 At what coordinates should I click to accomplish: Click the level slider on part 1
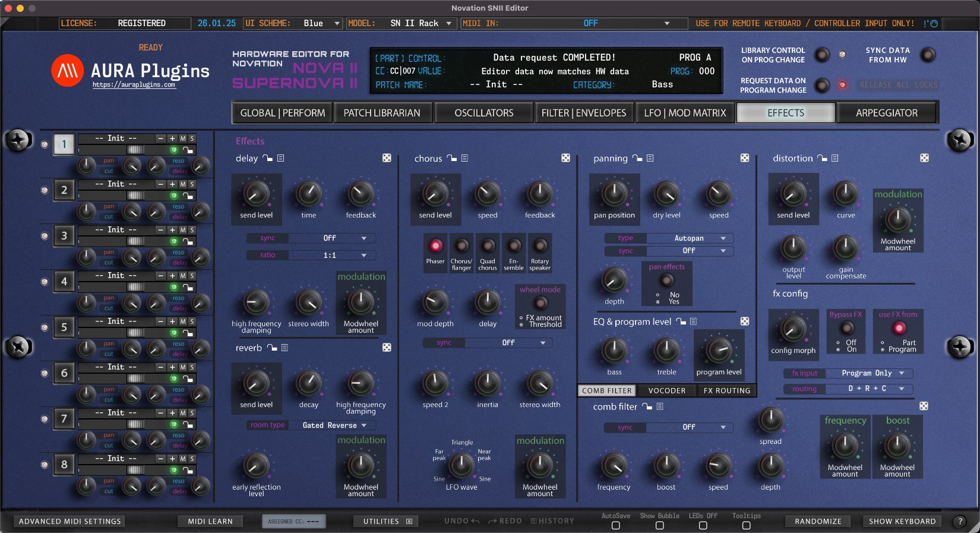[x=135, y=150]
